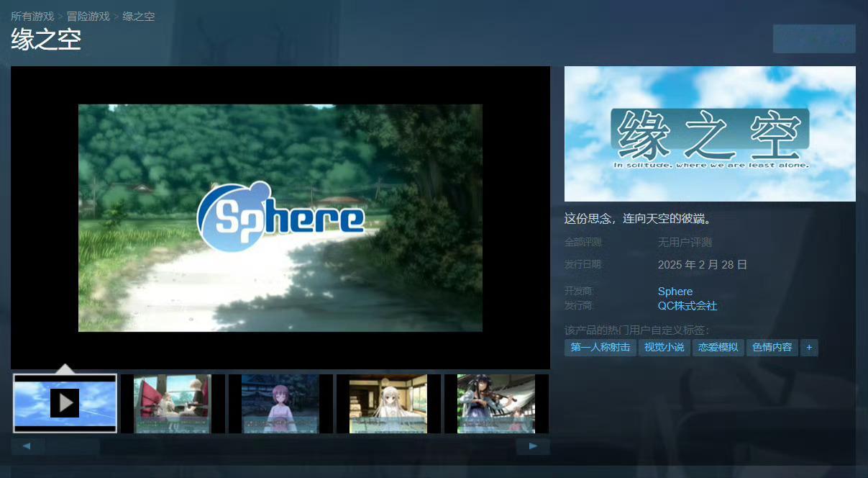The image size is (868, 478).
Task: Select the 色情内容 tag
Action: click(772, 348)
